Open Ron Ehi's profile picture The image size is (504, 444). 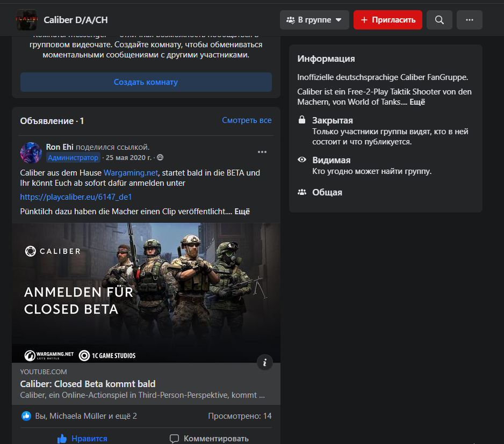coord(31,152)
